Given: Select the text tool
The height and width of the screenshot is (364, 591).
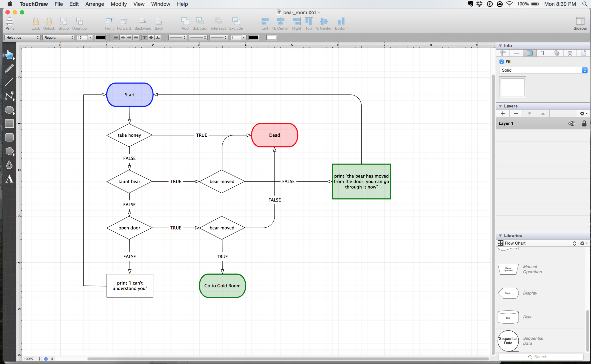Looking at the screenshot, I should [x=9, y=179].
